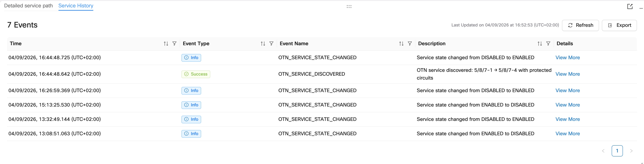
Task: Open View More for the OTN_SERVICE_DISCOVERED event
Action: (568, 74)
